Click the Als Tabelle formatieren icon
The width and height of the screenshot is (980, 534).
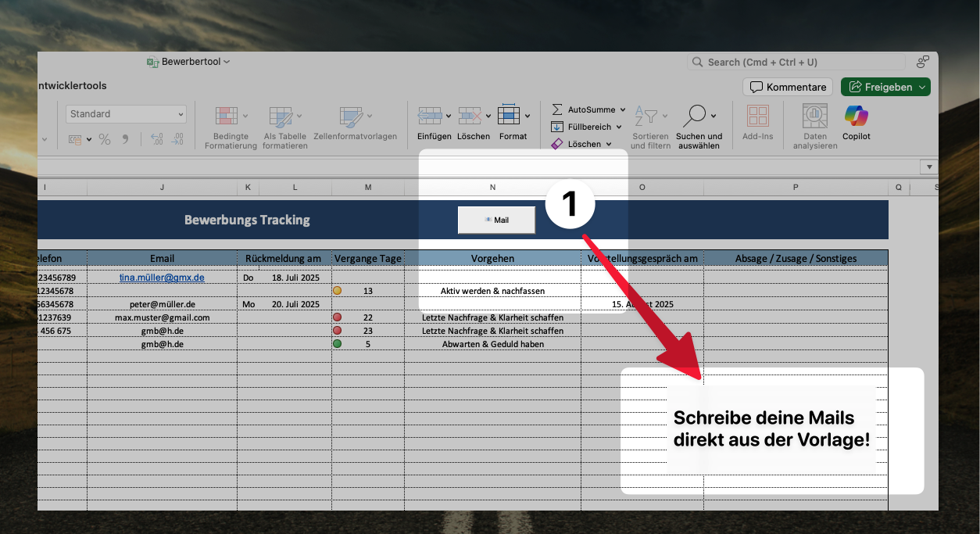pyautogui.click(x=281, y=116)
